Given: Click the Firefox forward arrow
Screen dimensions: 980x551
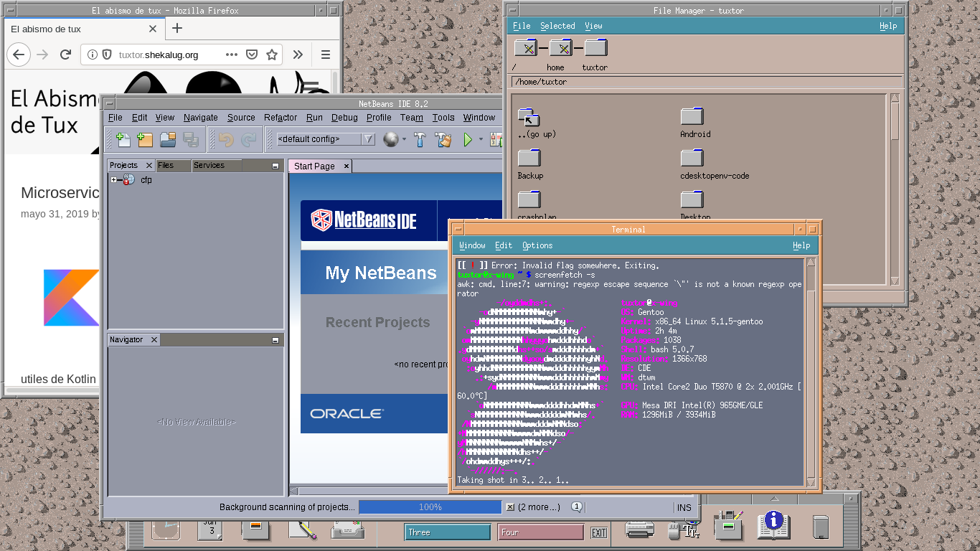Looking at the screenshot, I should (x=42, y=55).
